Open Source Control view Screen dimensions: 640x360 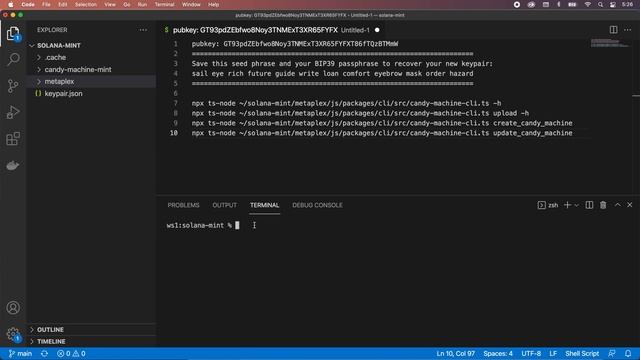pyautogui.click(x=13, y=86)
